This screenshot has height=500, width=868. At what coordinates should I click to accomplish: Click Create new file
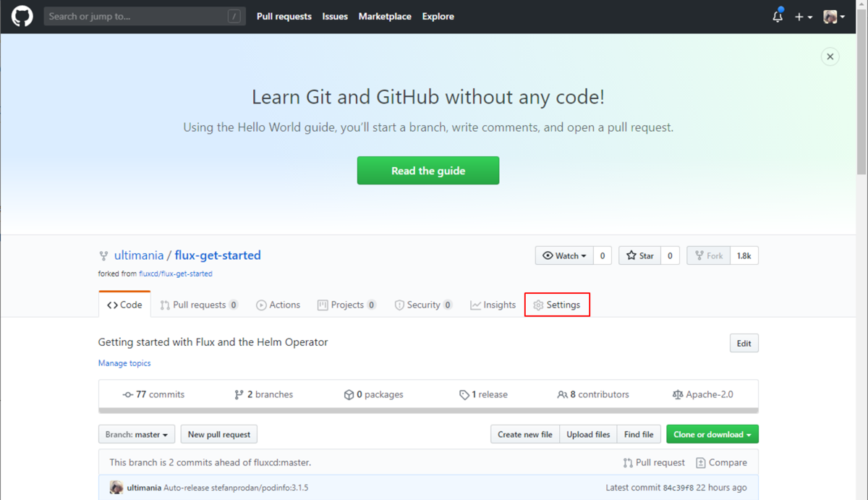[525, 434]
